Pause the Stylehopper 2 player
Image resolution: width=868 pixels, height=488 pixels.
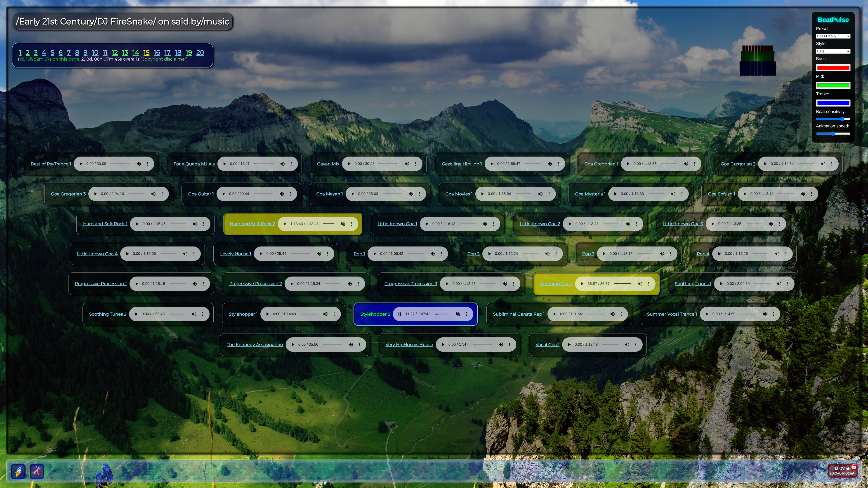click(400, 314)
